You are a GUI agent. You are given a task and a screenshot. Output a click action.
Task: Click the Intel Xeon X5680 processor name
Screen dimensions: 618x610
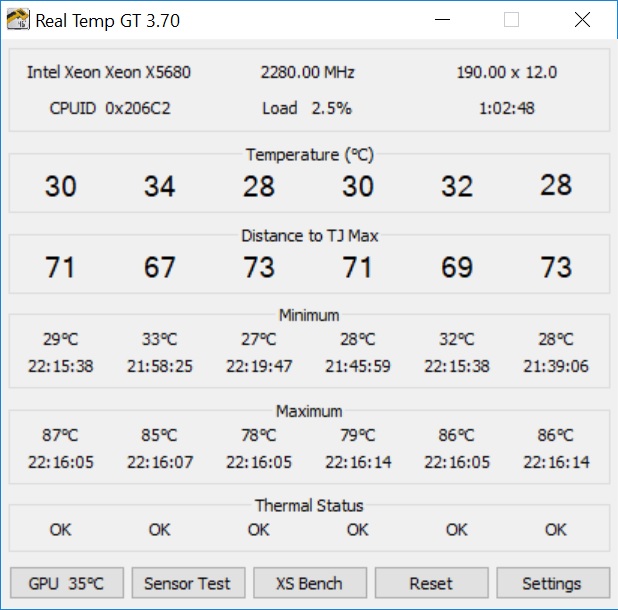tap(109, 72)
